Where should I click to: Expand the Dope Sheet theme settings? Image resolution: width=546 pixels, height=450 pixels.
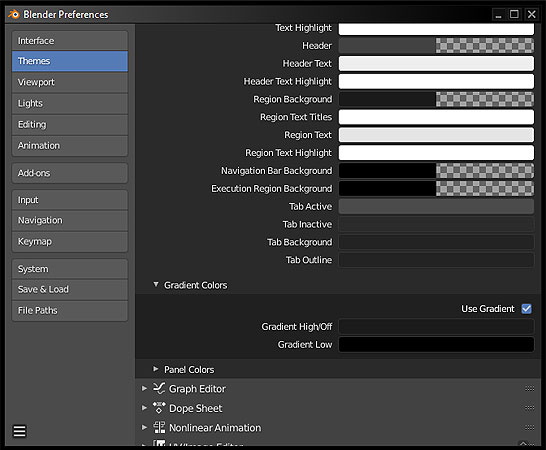point(144,408)
